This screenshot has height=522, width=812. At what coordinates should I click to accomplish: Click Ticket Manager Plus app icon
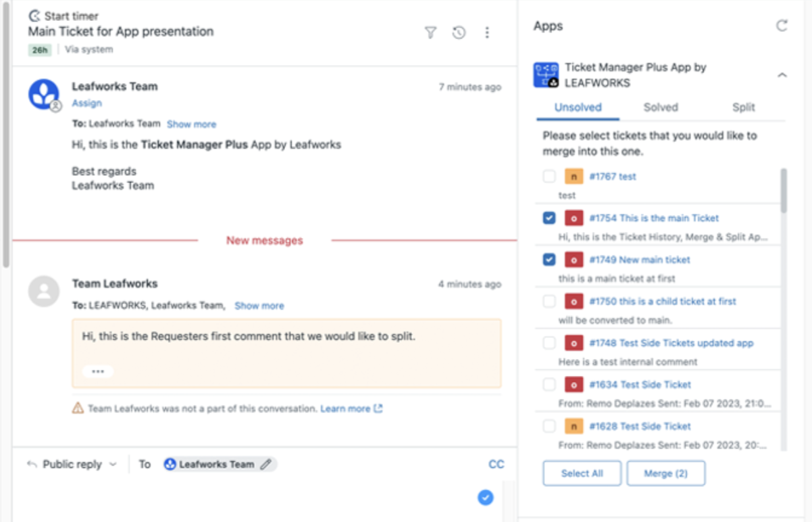point(546,75)
